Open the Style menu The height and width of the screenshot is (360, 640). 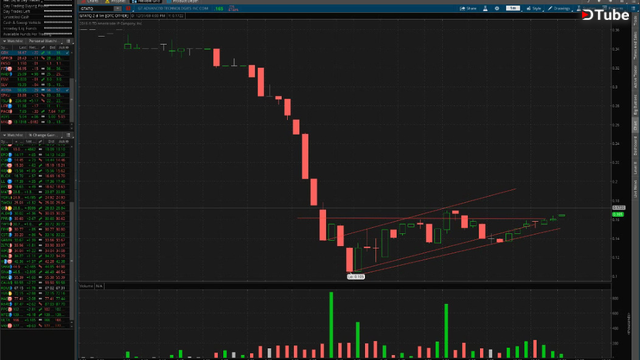tap(534, 9)
